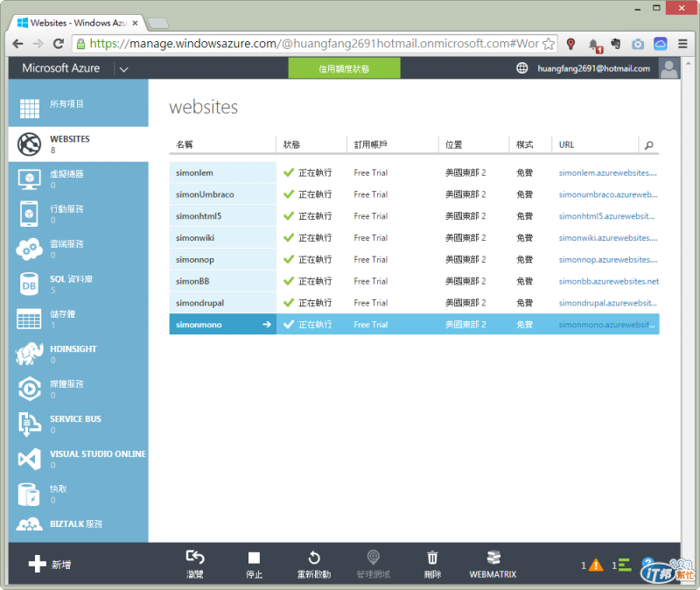Viewport: 700px width, 590px height.
Task: Open the HDInsight elephant icon
Action: point(30,354)
